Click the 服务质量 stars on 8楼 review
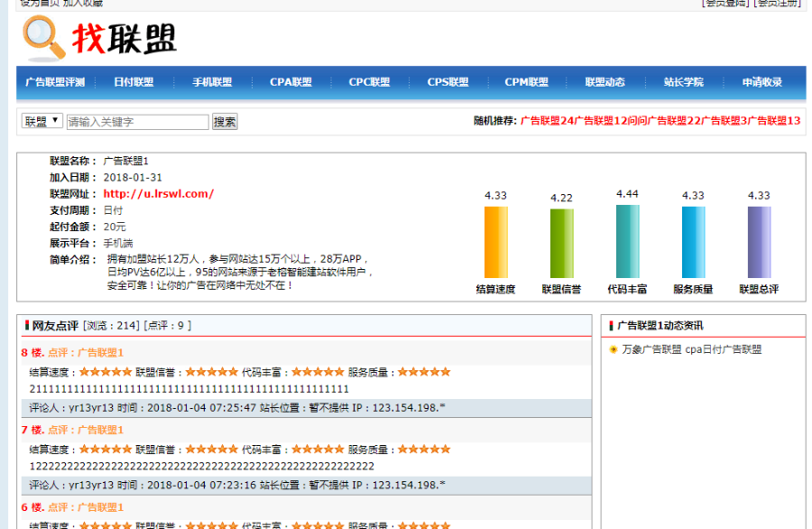Screen dimensions: 812x529 (424, 371)
